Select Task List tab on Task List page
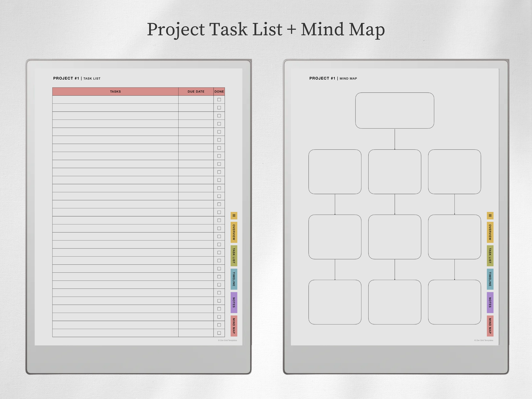Image resolution: width=532 pixels, height=399 pixels. point(234,256)
